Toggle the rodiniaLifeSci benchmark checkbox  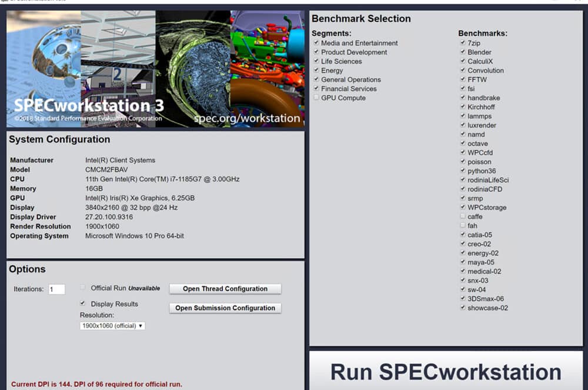pyautogui.click(x=463, y=179)
